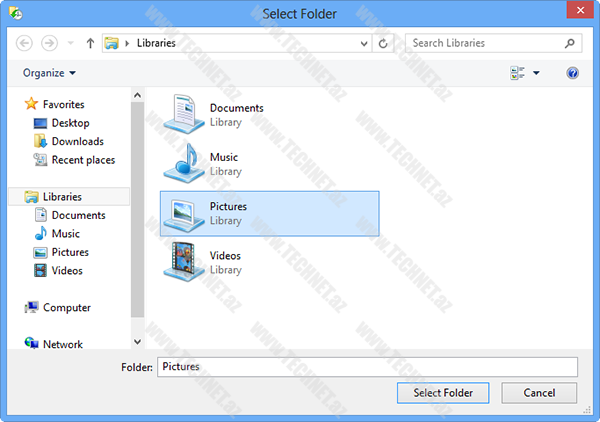
Task: Click the Network globe icon
Action: click(31, 342)
